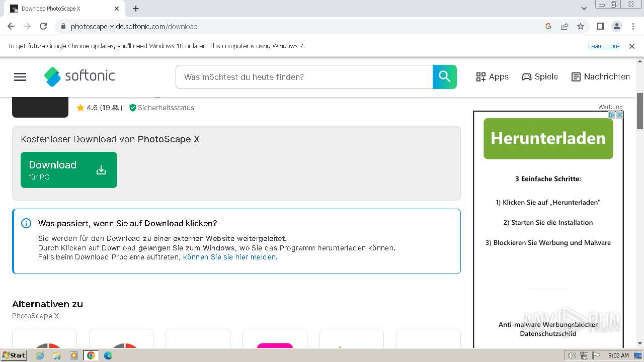Click the Chrome taskbar icon
644x362 pixels.
(91, 355)
